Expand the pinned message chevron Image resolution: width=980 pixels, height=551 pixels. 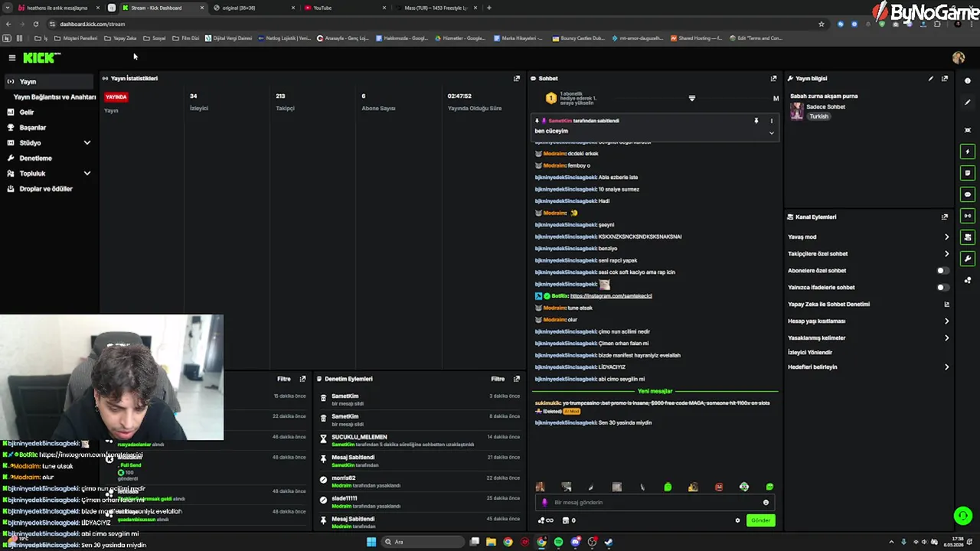[x=771, y=133]
